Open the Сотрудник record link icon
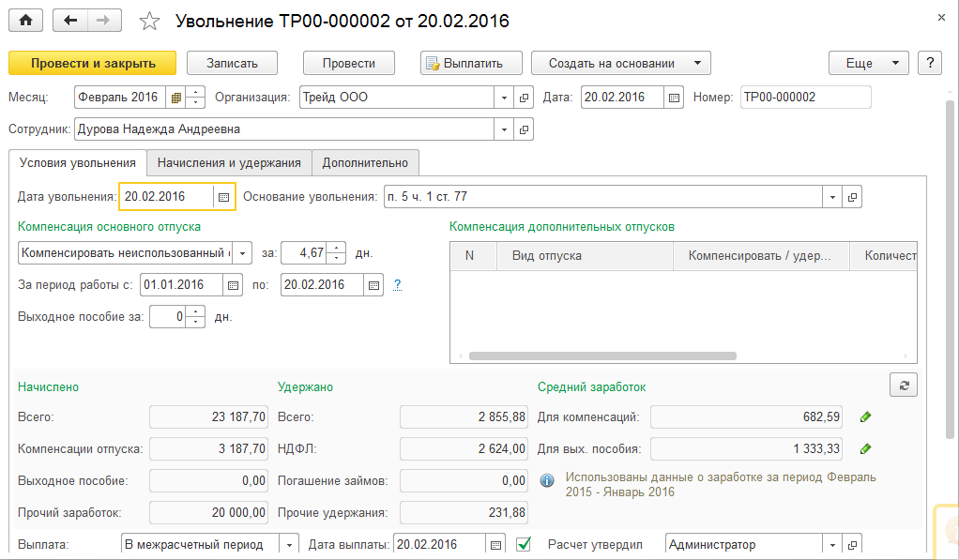Image resolution: width=959 pixels, height=560 pixels. click(x=524, y=129)
